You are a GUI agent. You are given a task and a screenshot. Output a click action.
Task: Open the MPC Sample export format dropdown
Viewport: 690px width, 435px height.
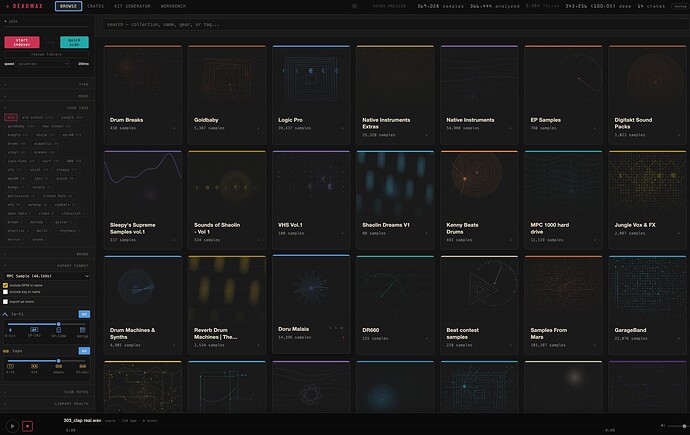47,276
